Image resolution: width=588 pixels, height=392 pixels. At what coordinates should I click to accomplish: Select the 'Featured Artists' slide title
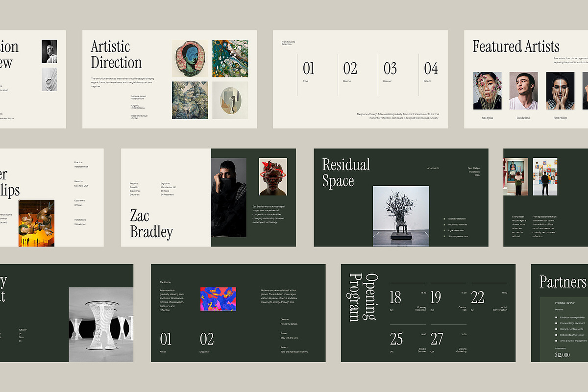516,47
